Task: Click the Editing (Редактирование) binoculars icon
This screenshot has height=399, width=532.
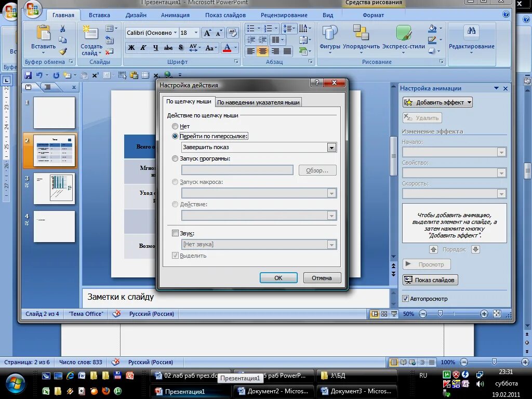Action: tap(471, 32)
